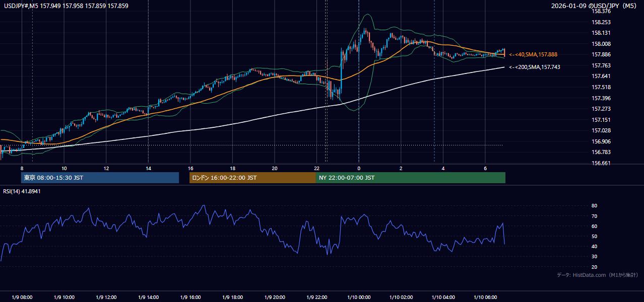The image size is (644, 302).
Task: Click price axis label 156.783
Action: (x=601, y=152)
